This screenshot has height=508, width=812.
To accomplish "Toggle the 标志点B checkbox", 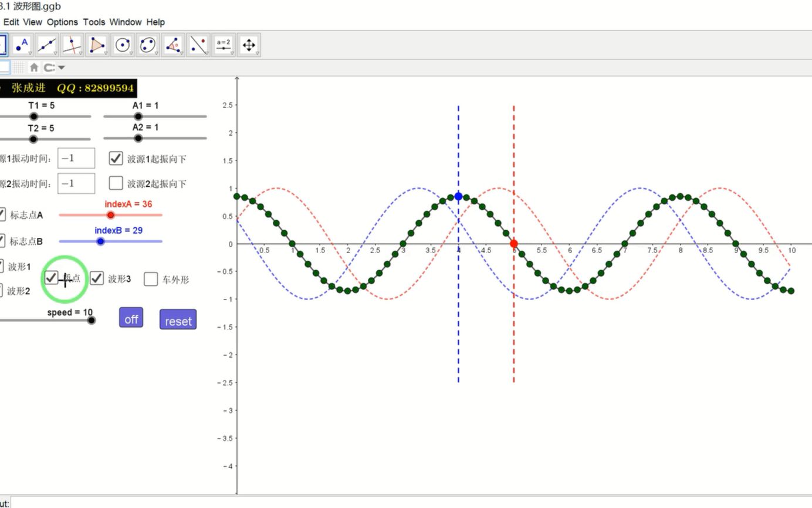I will pyautogui.click(x=1, y=240).
